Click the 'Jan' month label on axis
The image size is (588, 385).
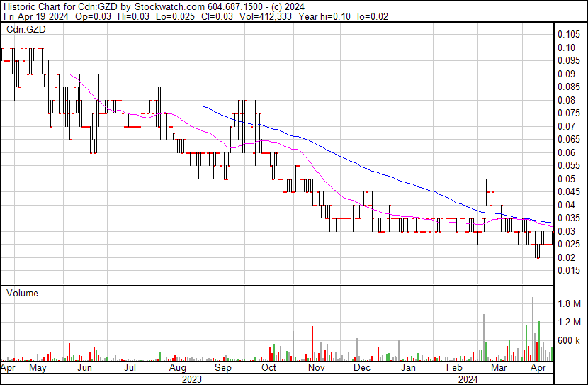click(408, 367)
